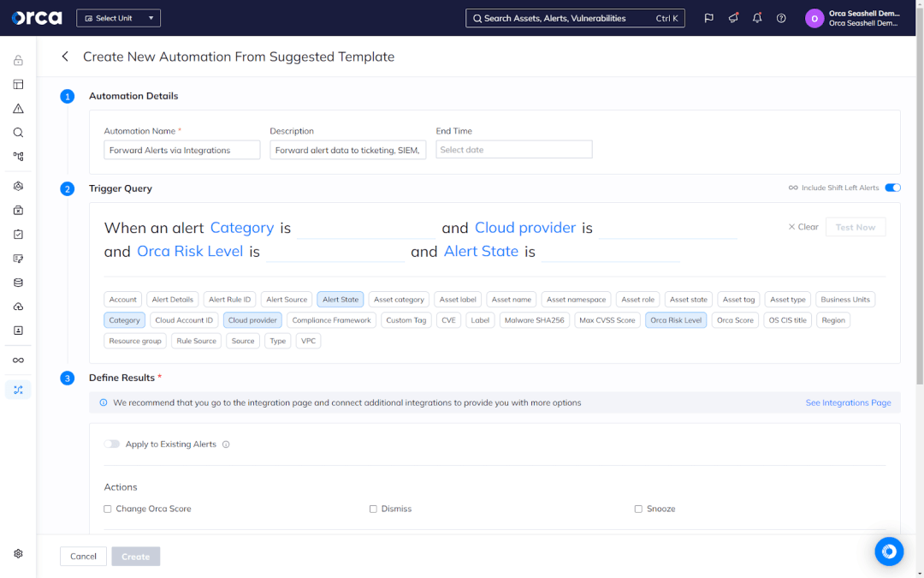Add the Region filter chip
The height and width of the screenshot is (578, 924).
point(833,320)
